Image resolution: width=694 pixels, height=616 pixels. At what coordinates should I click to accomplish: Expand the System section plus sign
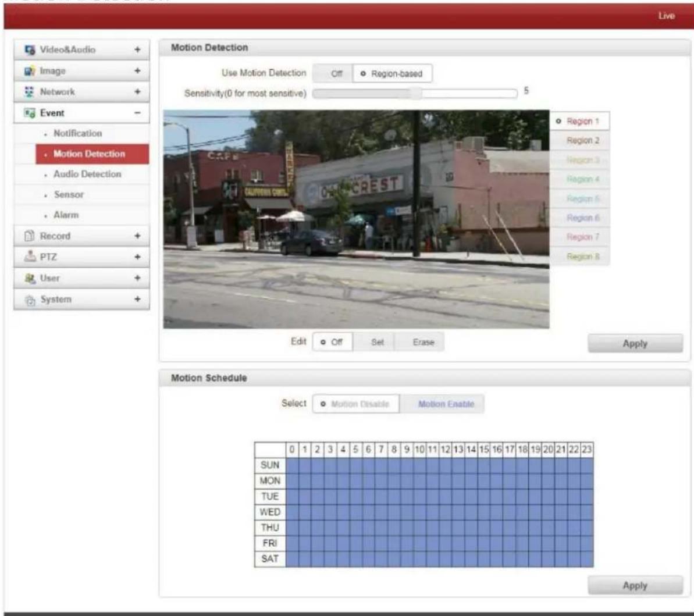tap(137, 299)
